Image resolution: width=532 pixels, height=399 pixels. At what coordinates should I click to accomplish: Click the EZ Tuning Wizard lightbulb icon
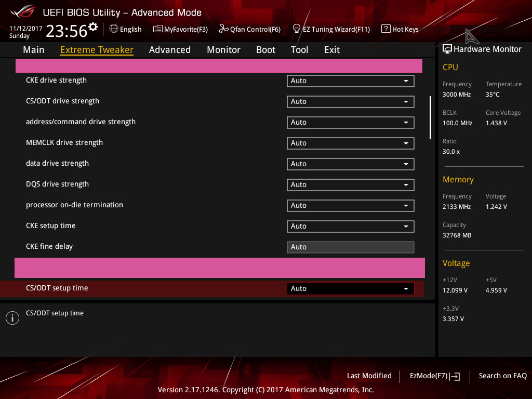296,29
